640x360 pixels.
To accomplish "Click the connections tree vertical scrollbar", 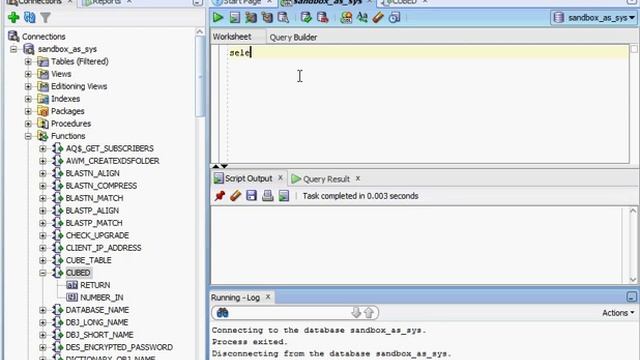I will [x=200, y=76].
